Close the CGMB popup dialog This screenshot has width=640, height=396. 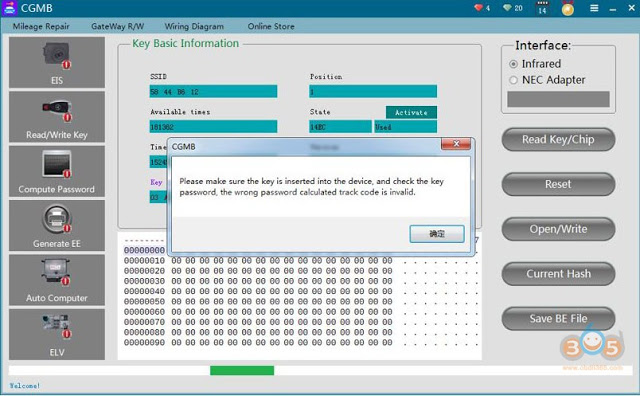tap(456, 144)
